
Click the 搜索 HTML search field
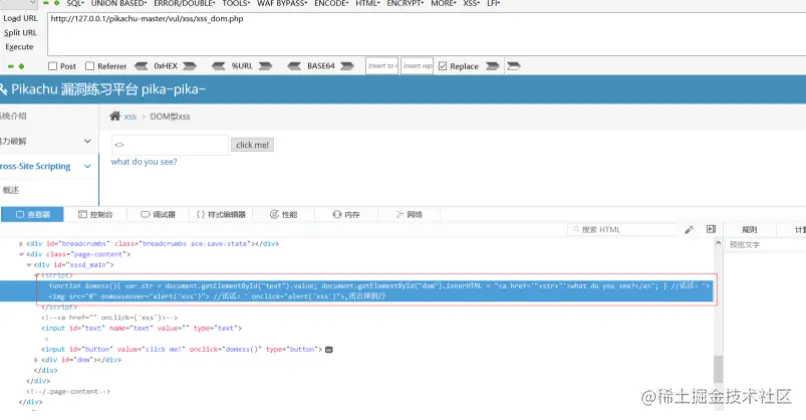pos(622,229)
